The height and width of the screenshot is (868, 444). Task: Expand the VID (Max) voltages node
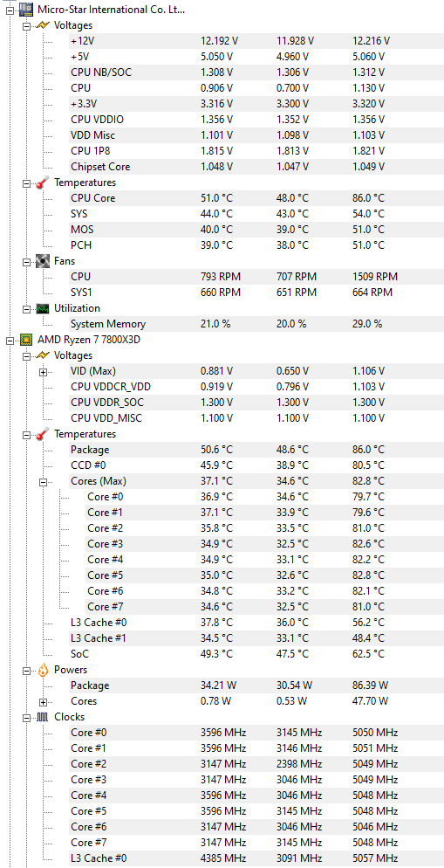click(43, 371)
